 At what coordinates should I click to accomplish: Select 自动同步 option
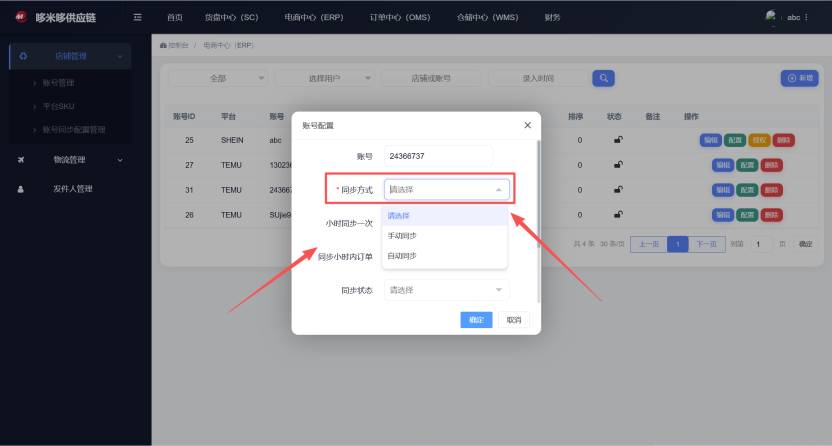(x=445, y=256)
